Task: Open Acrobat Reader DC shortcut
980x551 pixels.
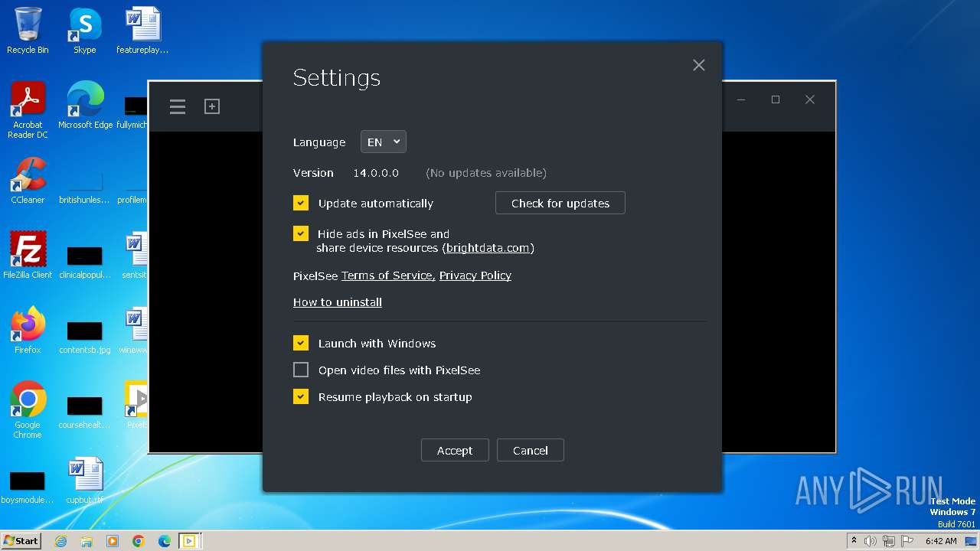Action: click(x=28, y=110)
